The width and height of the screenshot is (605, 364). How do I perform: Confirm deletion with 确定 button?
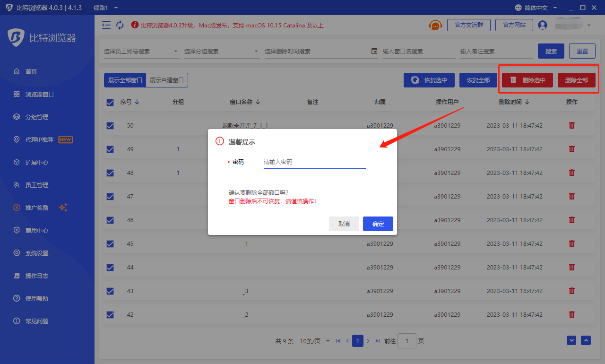point(378,224)
